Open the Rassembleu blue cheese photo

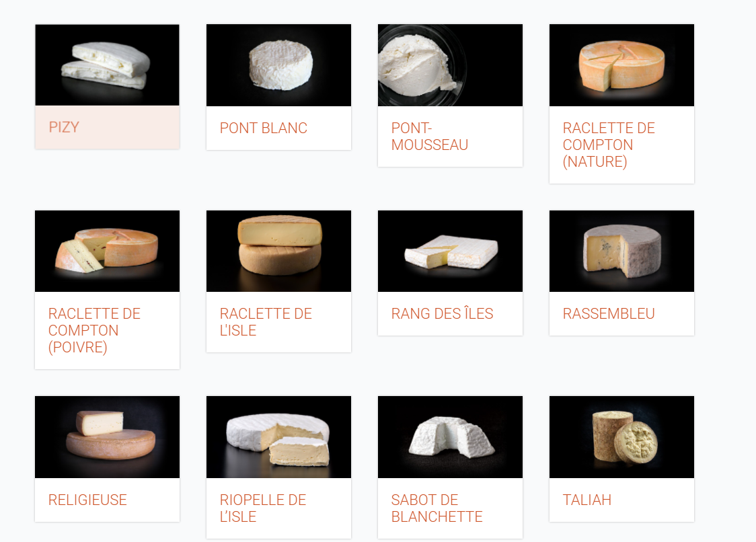point(621,251)
